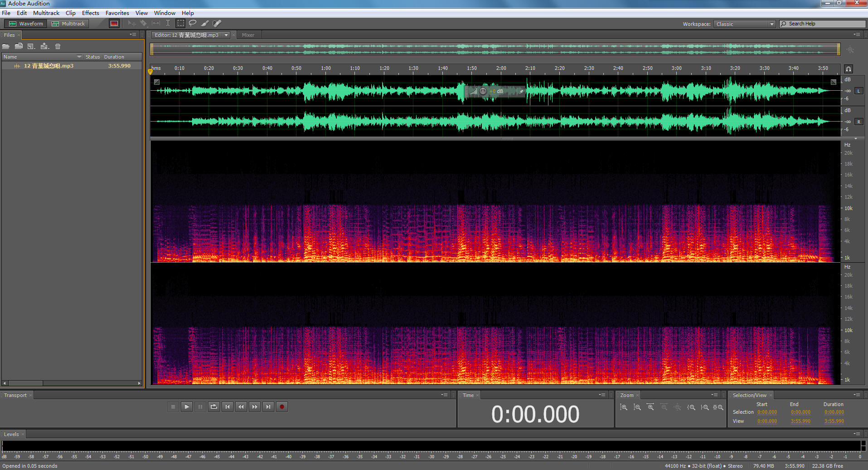Open the Edit menu

pyautogui.click(x=22, y=13)
